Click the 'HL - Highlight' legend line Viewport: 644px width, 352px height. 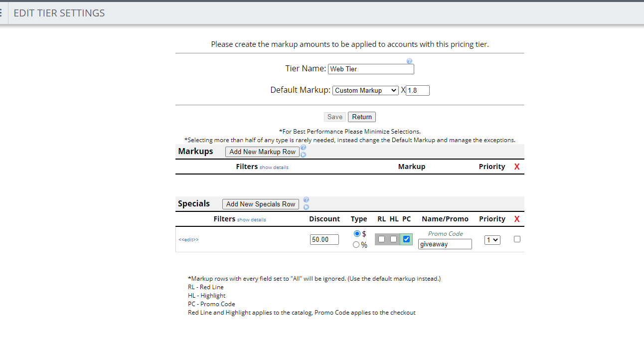(207, 296)
